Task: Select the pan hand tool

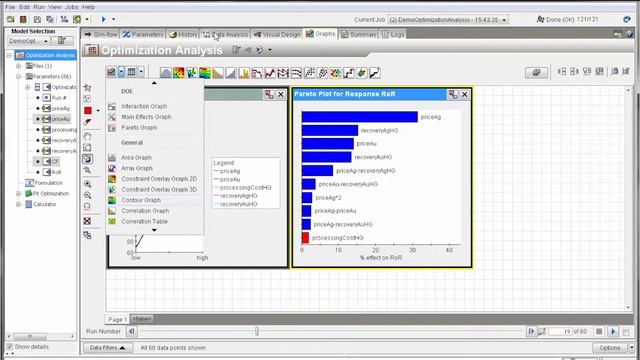Action: click(x=87, y=136)
